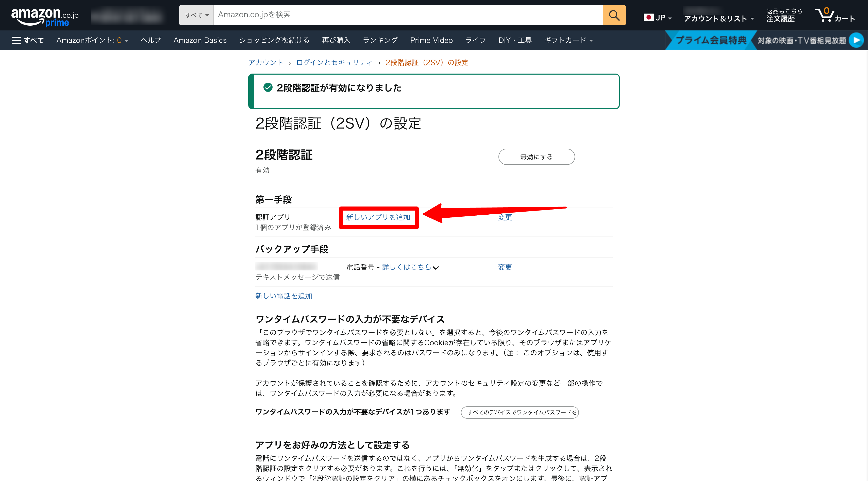868x481 pixels.
Task: Click the green checkmark success icon
Action: 268,88
